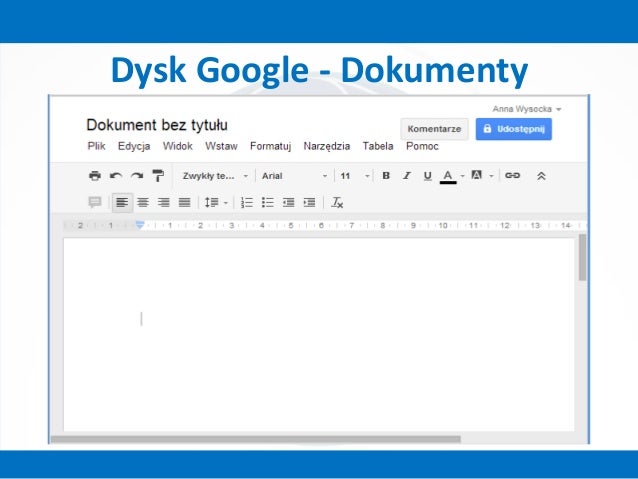Open the Arial font dropdown
The image size is (638, 479).
click(x=294, y=176)
